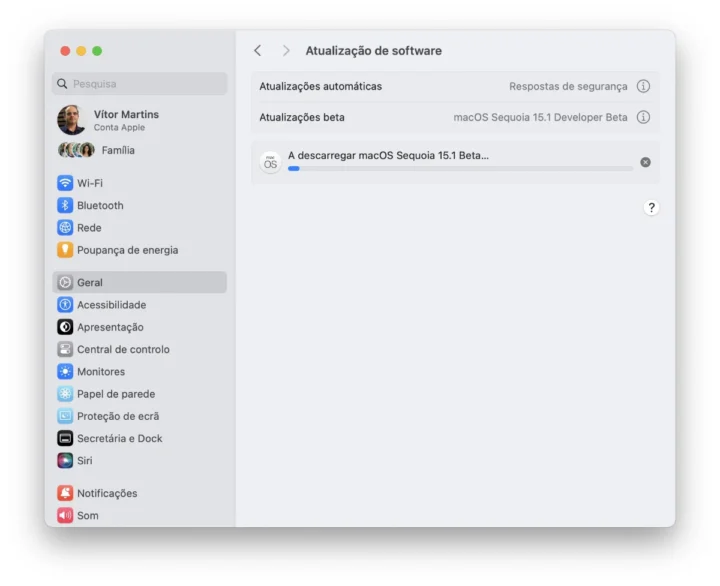The width and height of the screenshot is (720, 586).
Task: Click the Siri icon
Action: point(65,461)
